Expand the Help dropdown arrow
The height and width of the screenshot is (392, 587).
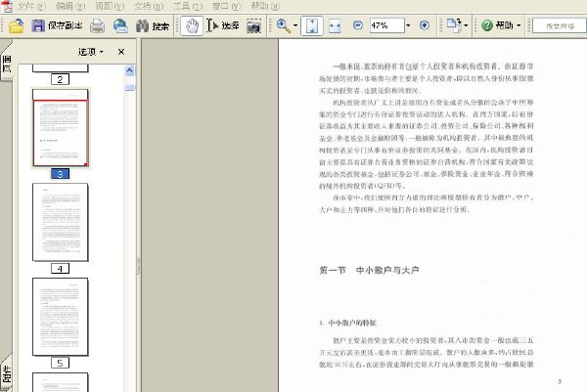pyautogui.click(x=519, y=25)
